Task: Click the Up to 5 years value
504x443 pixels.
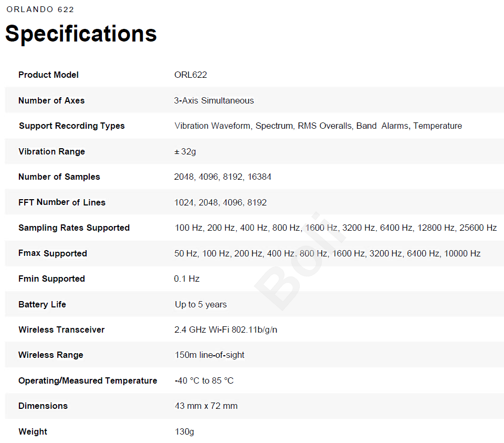Action: coord(201,304)
